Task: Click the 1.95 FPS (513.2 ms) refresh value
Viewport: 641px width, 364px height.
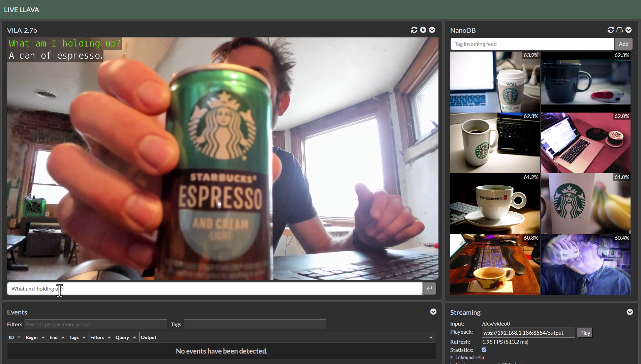Action: tap(505, 342)
